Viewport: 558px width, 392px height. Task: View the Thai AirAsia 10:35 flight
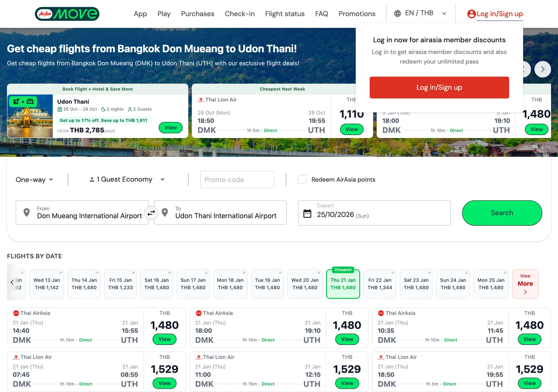[529, 339]
